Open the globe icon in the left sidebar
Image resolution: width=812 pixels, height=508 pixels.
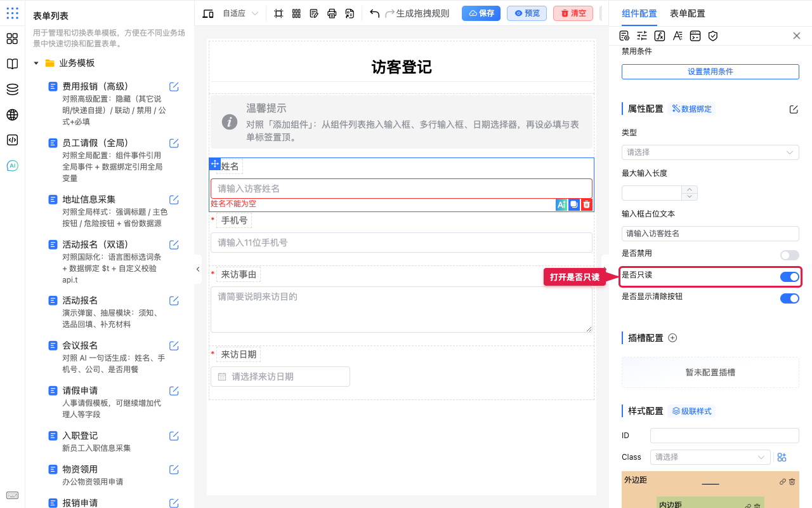[12, 115]
